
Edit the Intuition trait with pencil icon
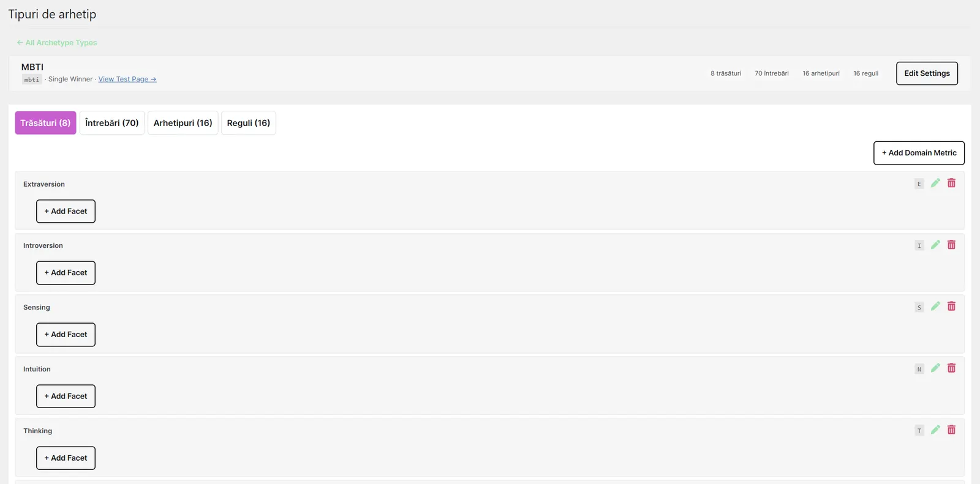[935, 368]
